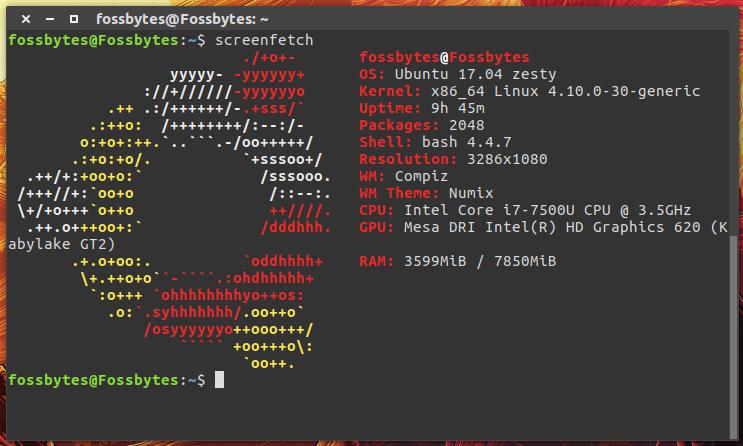
Task: Click the WM Theme: Numix line
Action: click(x=426, y=194)
